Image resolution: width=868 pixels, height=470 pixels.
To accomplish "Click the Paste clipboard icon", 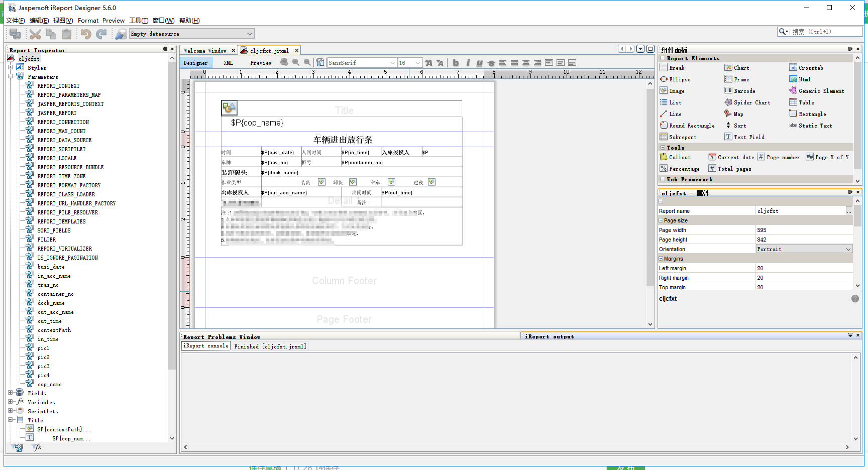I will 66,34.
